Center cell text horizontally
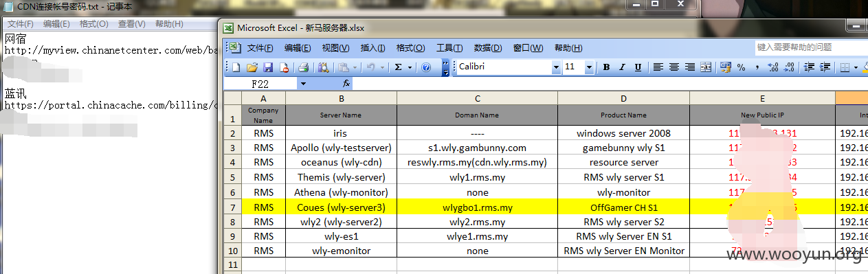Viewport: 868px width, 274px height. [x=674, y=67]
